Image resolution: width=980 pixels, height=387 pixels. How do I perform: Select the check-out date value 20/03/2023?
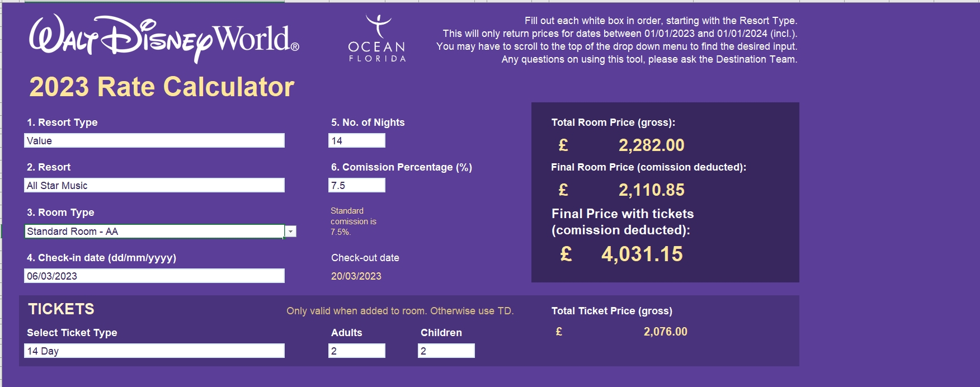click(x=356, y=276)
